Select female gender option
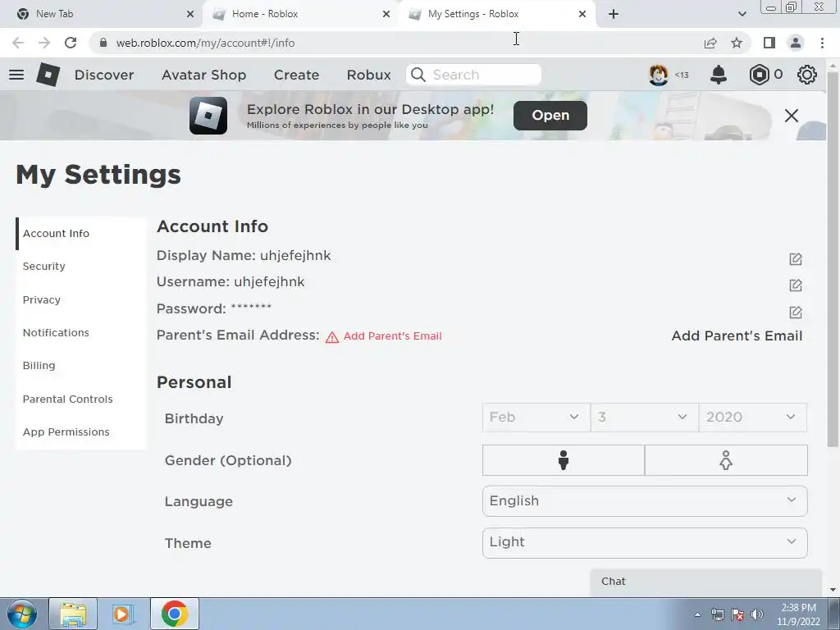The image size is (840, 630). click(x=726, y=460)
